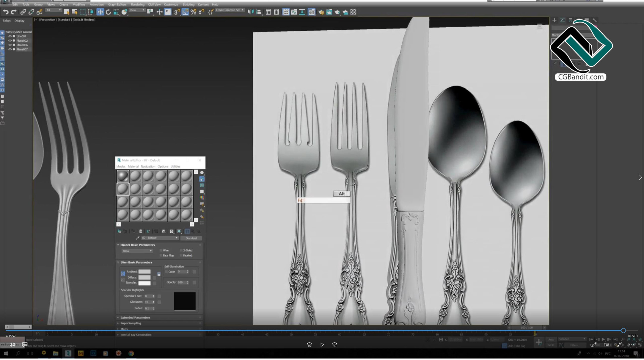Enable the Wire checkbox

161,251
